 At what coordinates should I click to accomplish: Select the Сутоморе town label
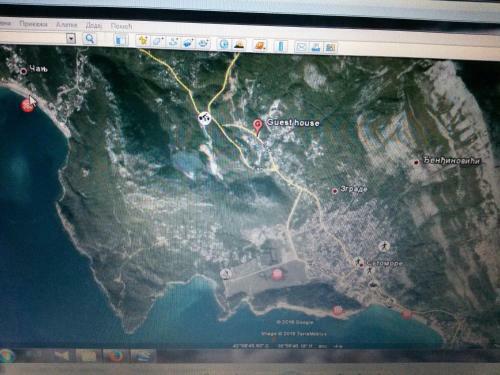click(x=384, y=263)
